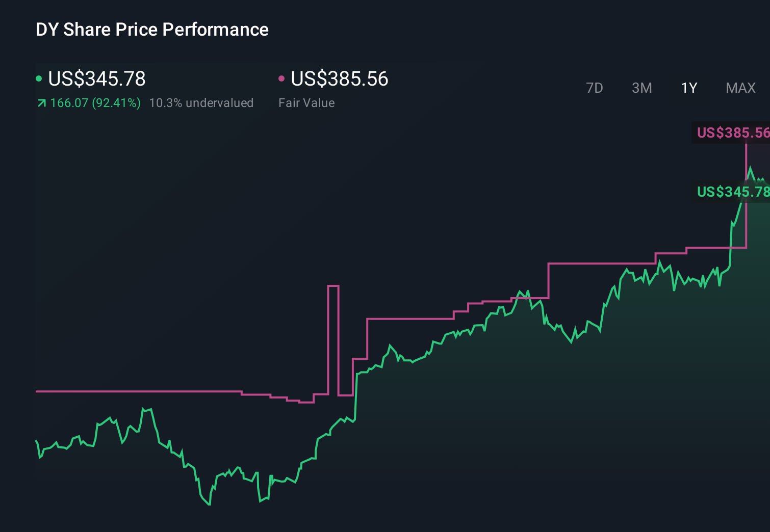The width and height of the screenshot is (770, 532).
Task: Click the 166.07 (92.41%) gain text
Action: [95, 102]
